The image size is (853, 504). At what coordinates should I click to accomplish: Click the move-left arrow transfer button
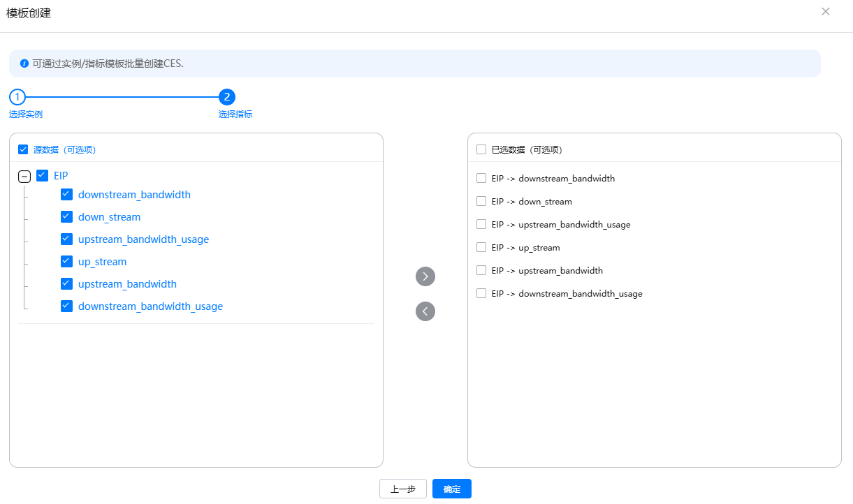425,311
